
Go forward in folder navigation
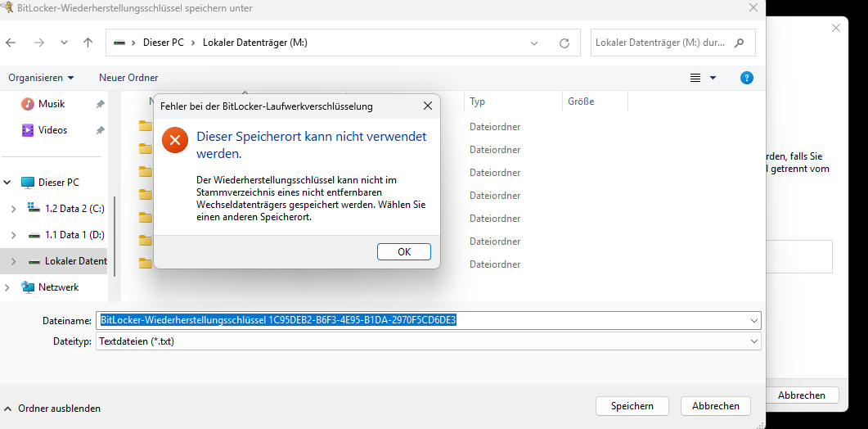coord(38,43)
